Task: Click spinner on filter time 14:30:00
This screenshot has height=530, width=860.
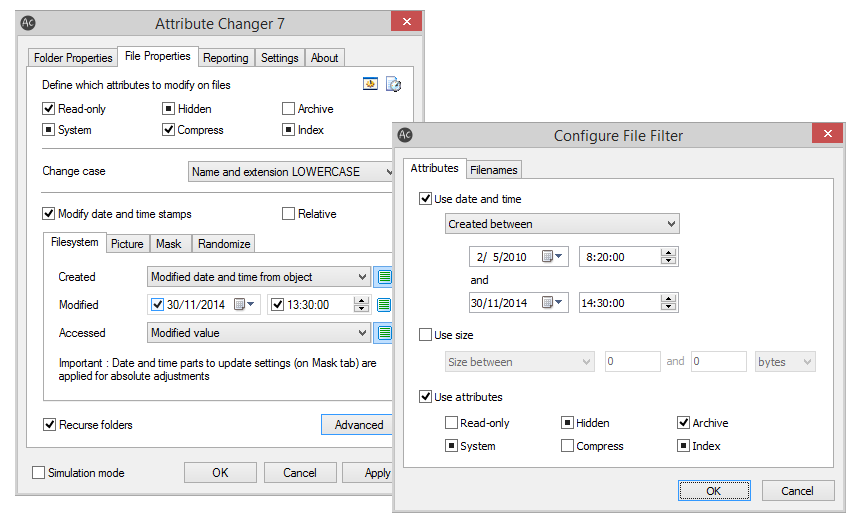Action: click(x=667, y=302)
